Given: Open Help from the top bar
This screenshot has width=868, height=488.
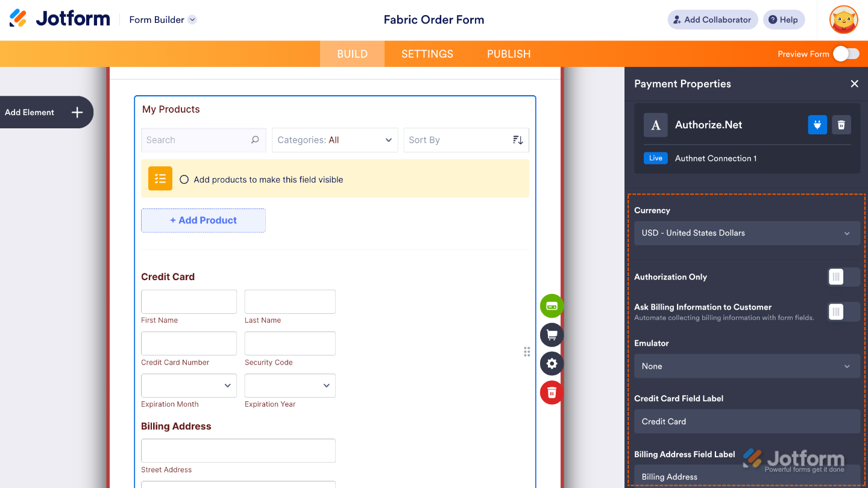Looking at the screenshot, I should point(784,19).
